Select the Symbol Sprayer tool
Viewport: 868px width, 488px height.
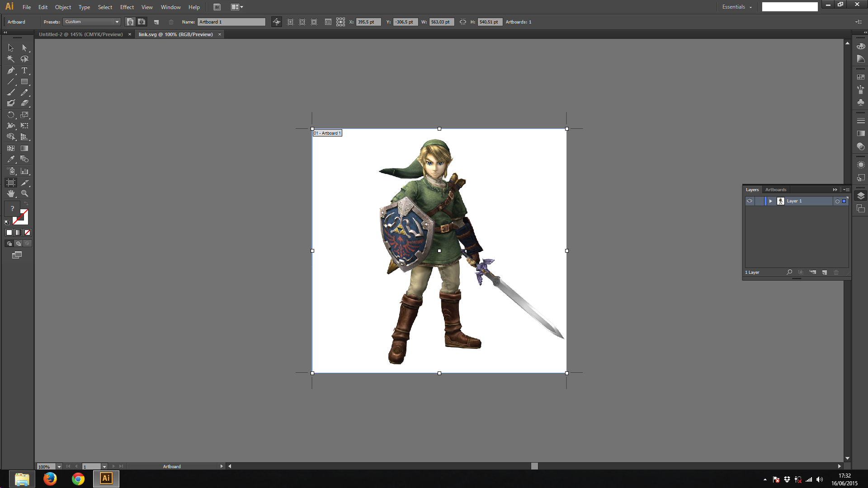(11, 171)
